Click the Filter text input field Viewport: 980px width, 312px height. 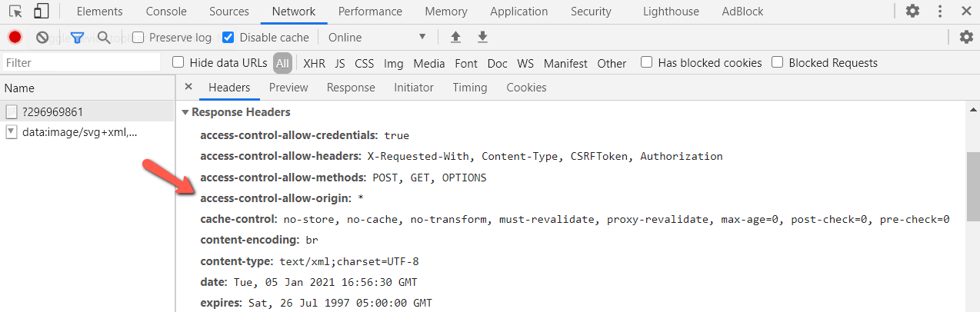pyautogui.click(x=81, y=63)
